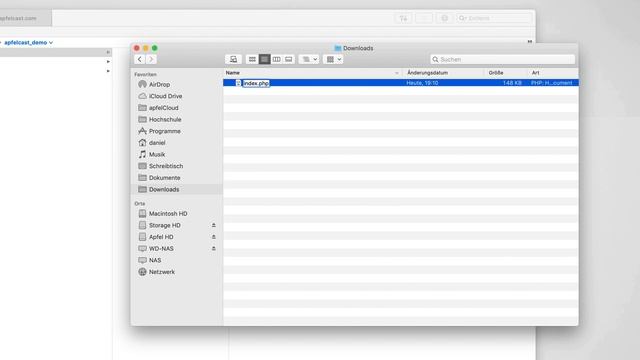This screenshot has width=640, height=360.
Task: Sort files by Größe column
Action: 496,73
